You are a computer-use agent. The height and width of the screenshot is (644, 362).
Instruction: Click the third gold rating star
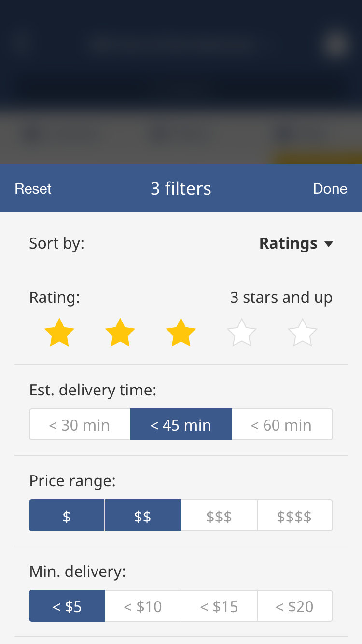tap(181, 333)
